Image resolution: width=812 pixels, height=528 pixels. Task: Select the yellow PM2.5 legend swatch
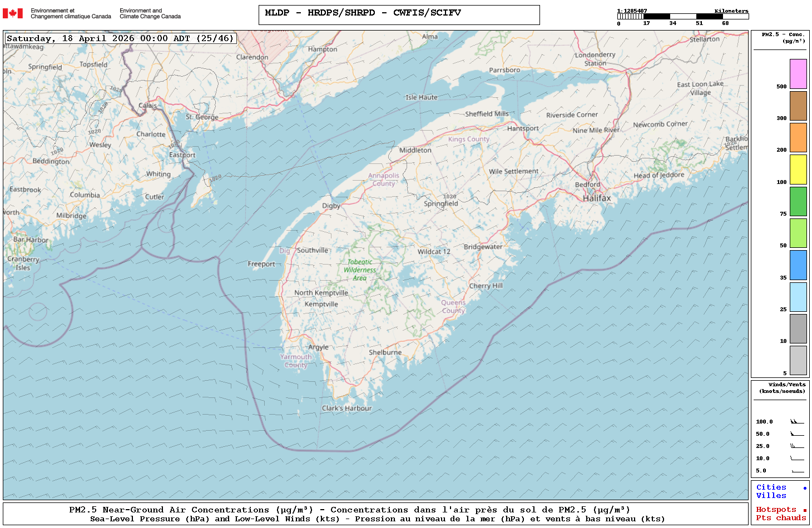click(798, 170)
